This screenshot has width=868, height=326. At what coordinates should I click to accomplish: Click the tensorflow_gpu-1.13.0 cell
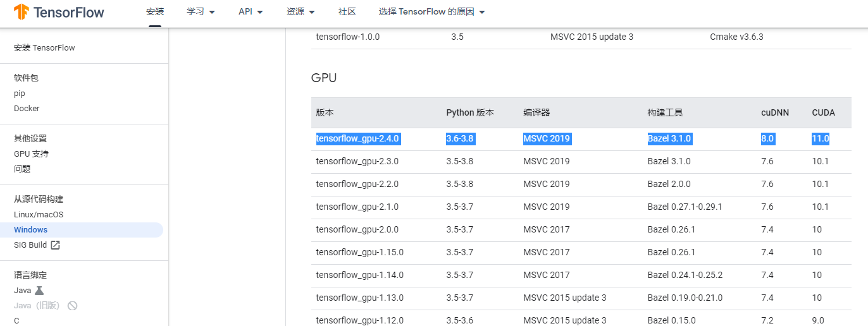coord(360,298)
